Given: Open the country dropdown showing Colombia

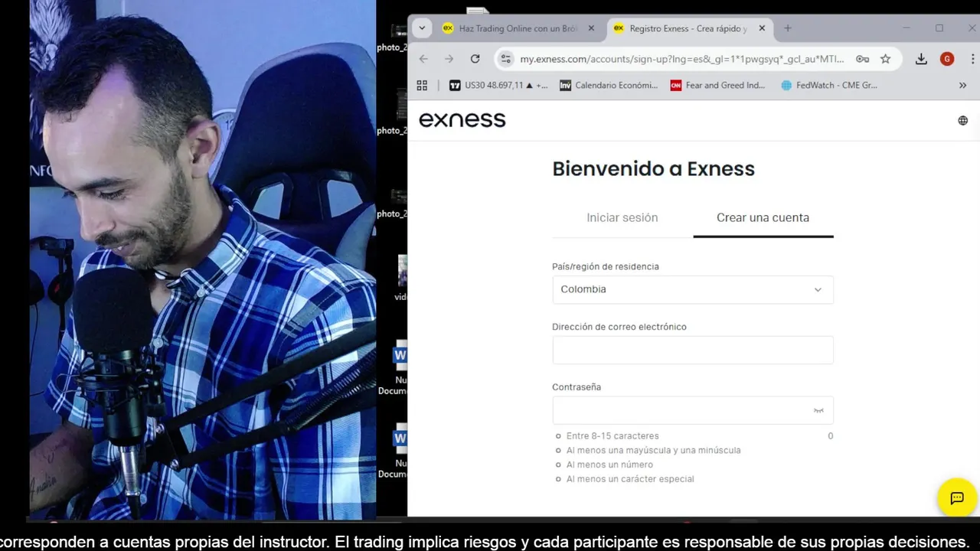Looking at the screenshot, I should point(693,289).
